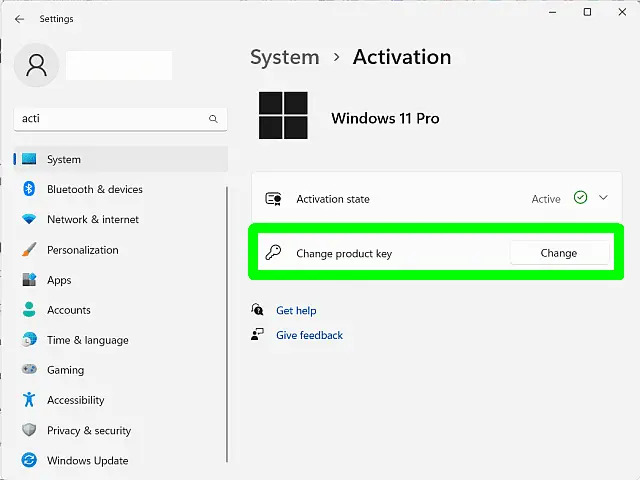Select Gaming in the sidebar
This screenshot has height=480, width=640.
tap(121, 370)
